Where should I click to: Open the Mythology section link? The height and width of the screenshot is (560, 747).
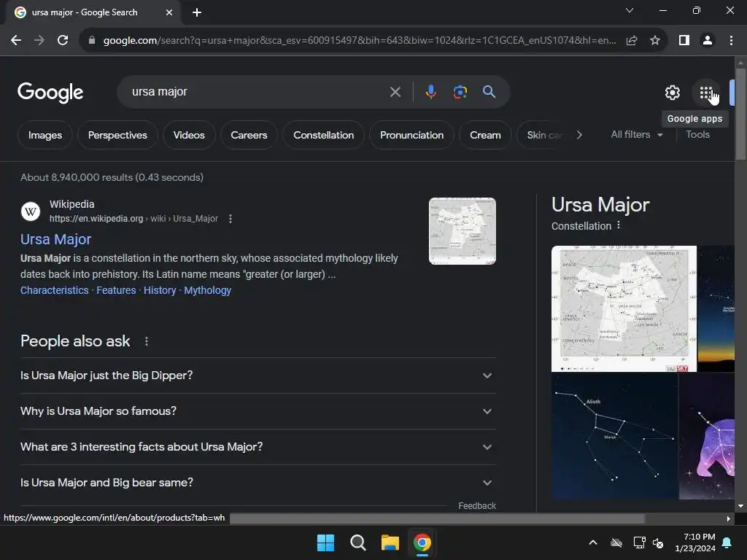(207, 290)
